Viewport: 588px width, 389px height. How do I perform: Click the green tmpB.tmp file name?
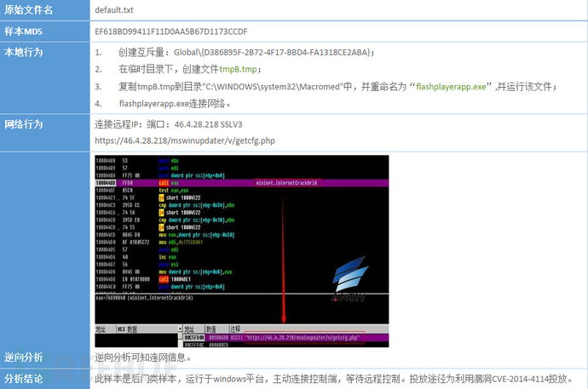pos(238,69)
